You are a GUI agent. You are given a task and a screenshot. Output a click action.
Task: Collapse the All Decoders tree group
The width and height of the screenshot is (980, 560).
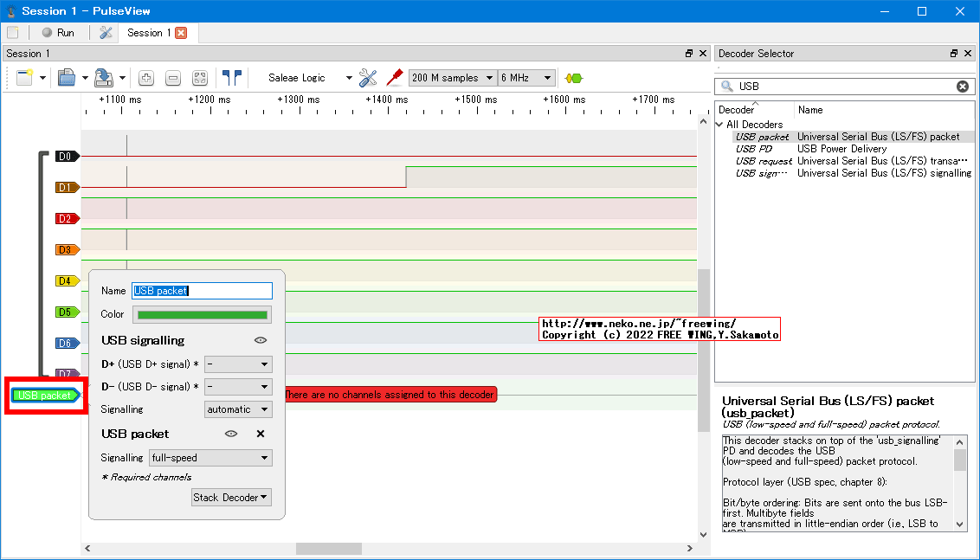click(719, 125)
